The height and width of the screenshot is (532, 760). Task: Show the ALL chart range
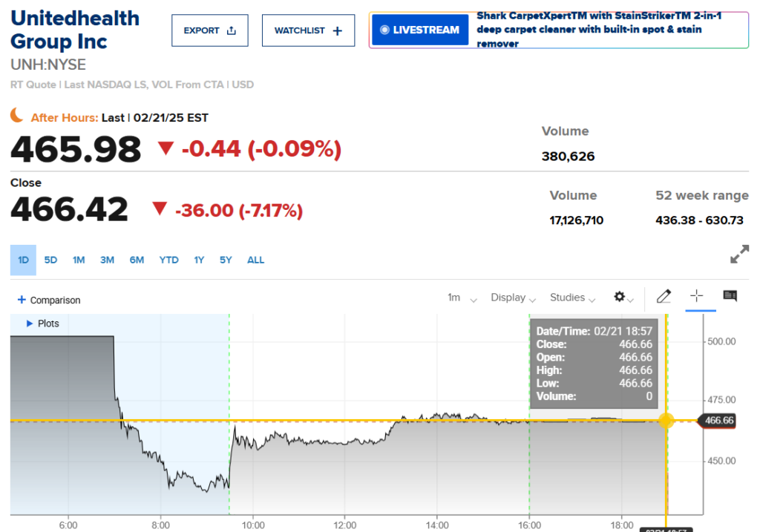[255, 260]
